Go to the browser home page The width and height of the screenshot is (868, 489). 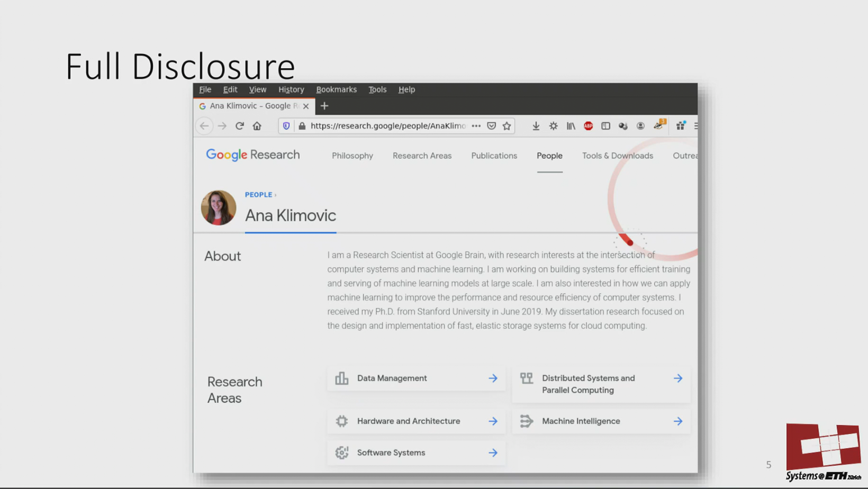(x=257, y=126)
